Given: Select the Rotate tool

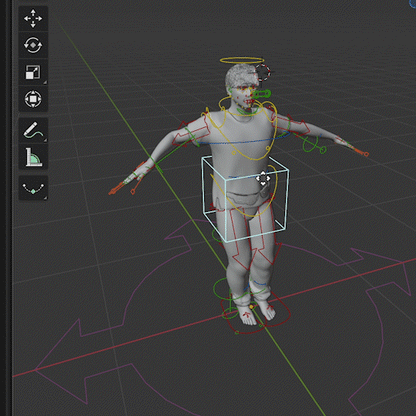Looking at the screenshot, I should (x=33, y=45).
